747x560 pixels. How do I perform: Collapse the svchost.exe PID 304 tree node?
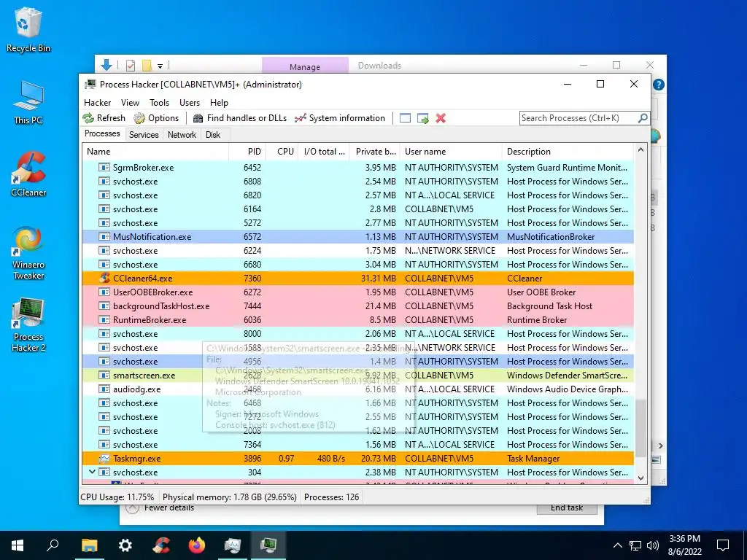point(92,472)
